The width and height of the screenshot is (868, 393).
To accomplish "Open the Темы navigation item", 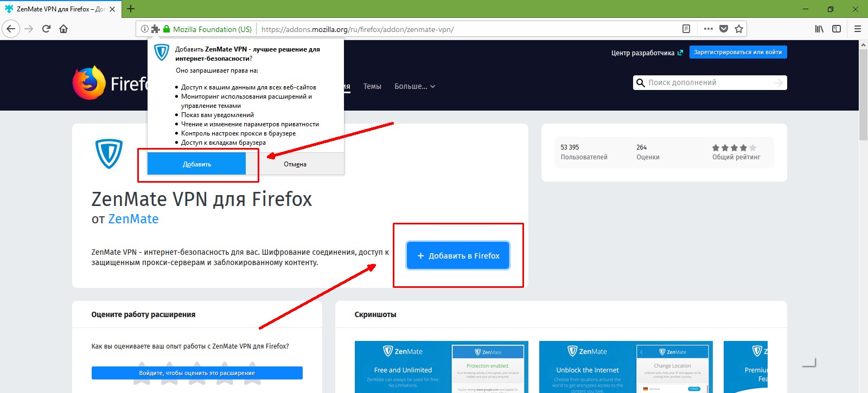I will [372, 86].
